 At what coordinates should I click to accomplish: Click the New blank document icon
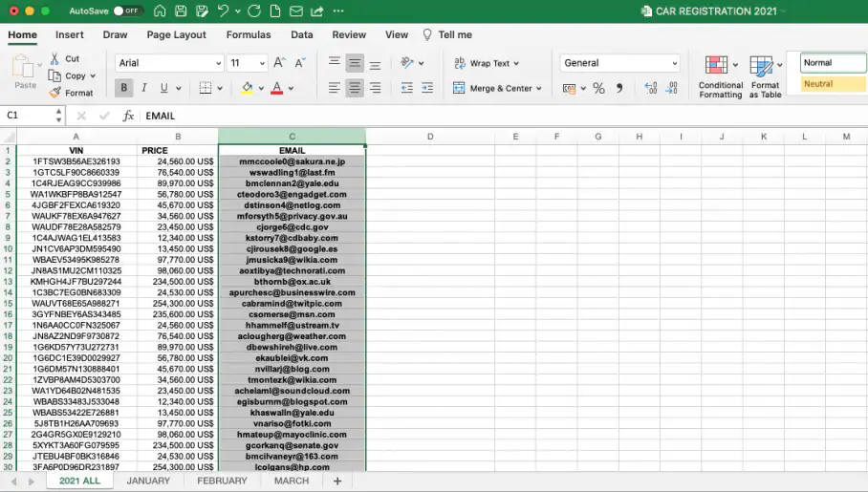coord(275,11)
